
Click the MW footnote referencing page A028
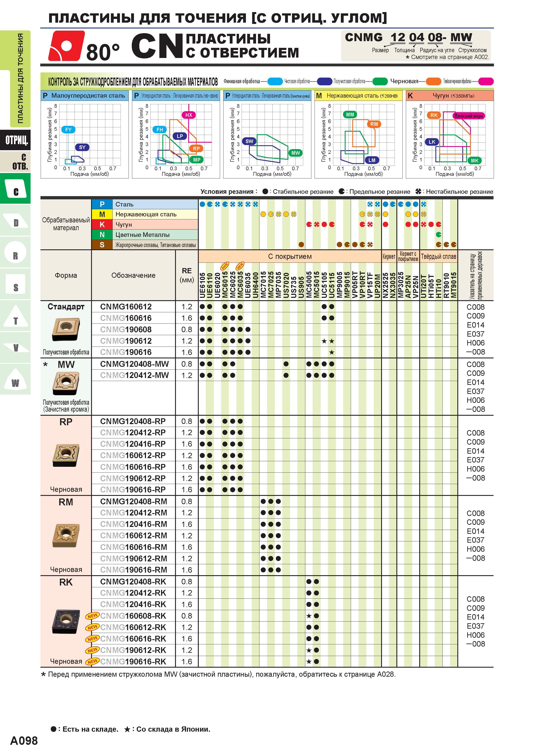(x=218, y=674)
